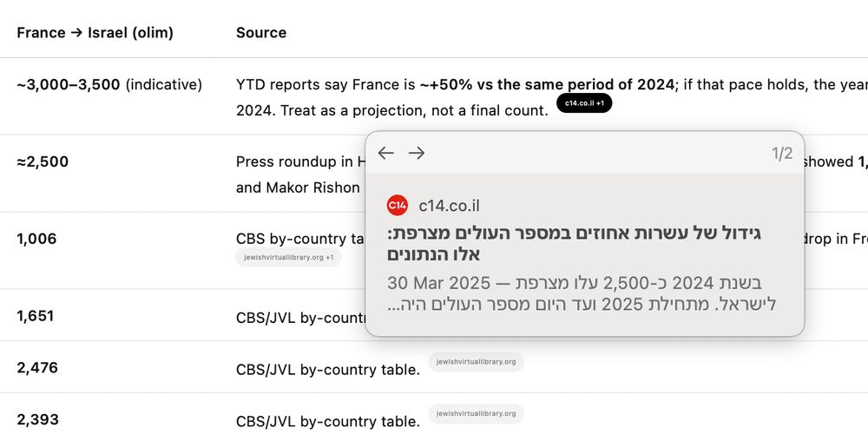This screenshot has height=441, width=868.
Task: Go to next source with forward arrow
Action: pos(417,154)
